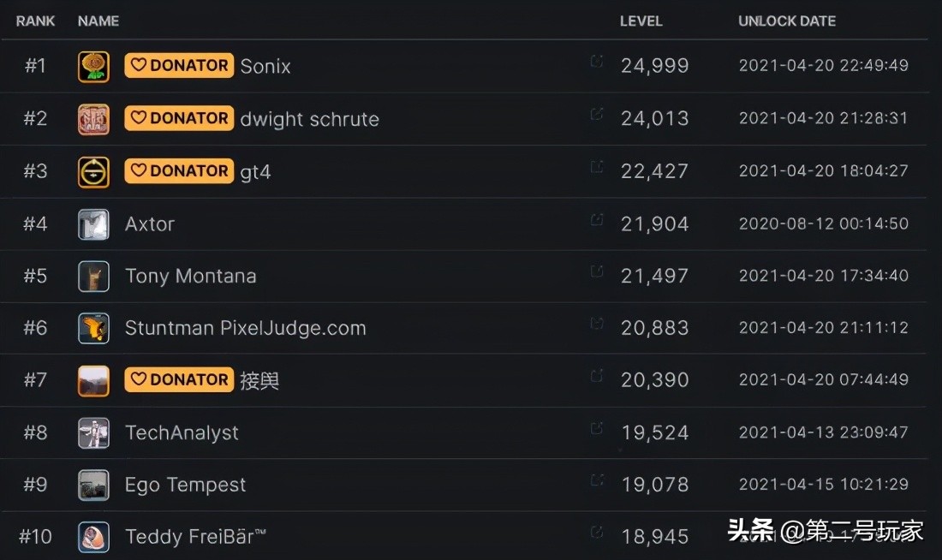Screen dimensions: 942x560
Task: Click the external link icon beside gt4
Action: click(x=597, y=166)
